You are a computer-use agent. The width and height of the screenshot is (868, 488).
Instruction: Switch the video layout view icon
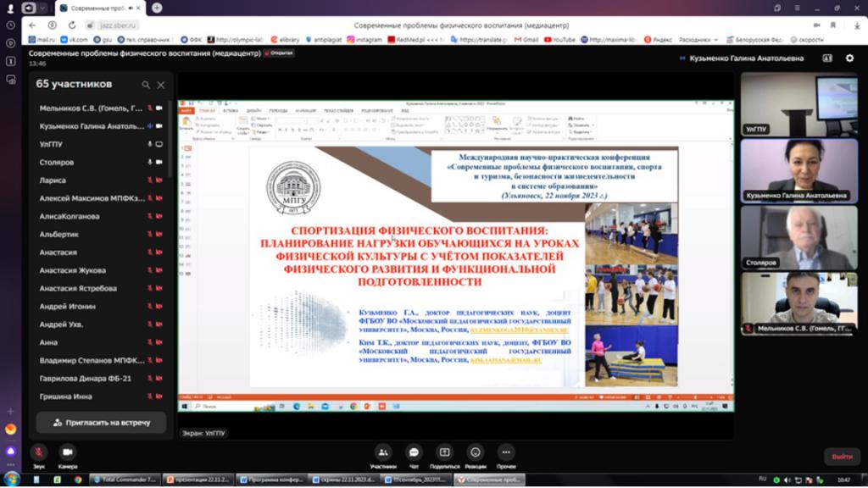(826, 58)
